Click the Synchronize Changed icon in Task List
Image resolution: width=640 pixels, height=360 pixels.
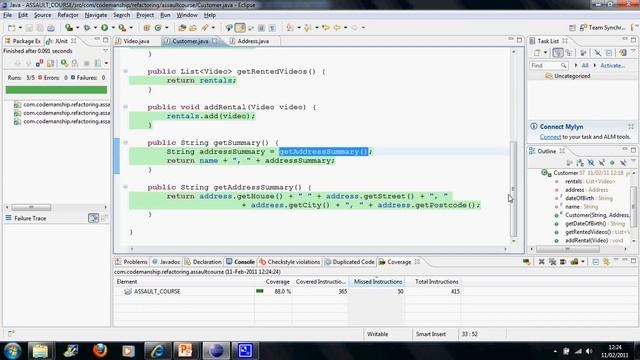point(622,53)
